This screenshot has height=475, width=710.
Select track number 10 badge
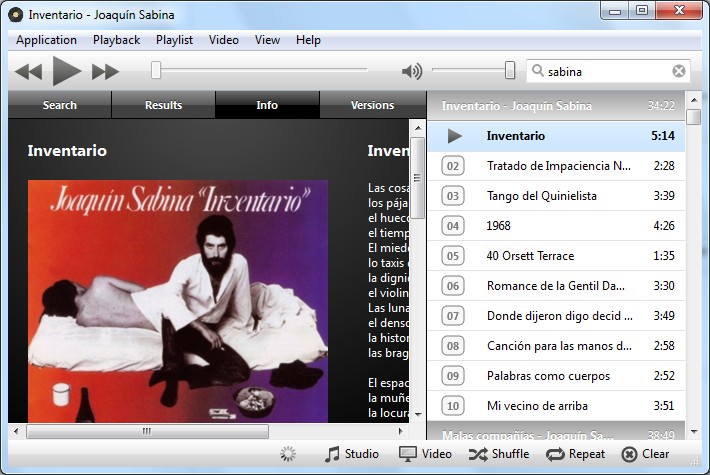[453, 406]
